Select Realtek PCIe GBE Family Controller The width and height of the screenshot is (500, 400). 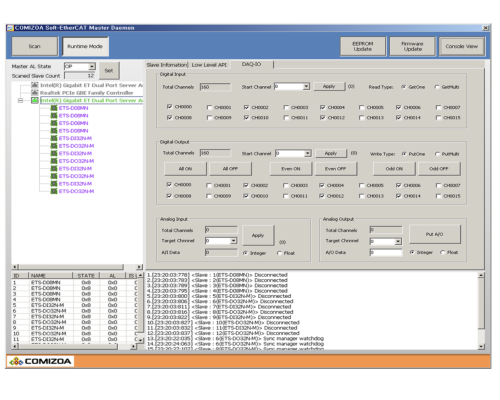pos(87,93)
